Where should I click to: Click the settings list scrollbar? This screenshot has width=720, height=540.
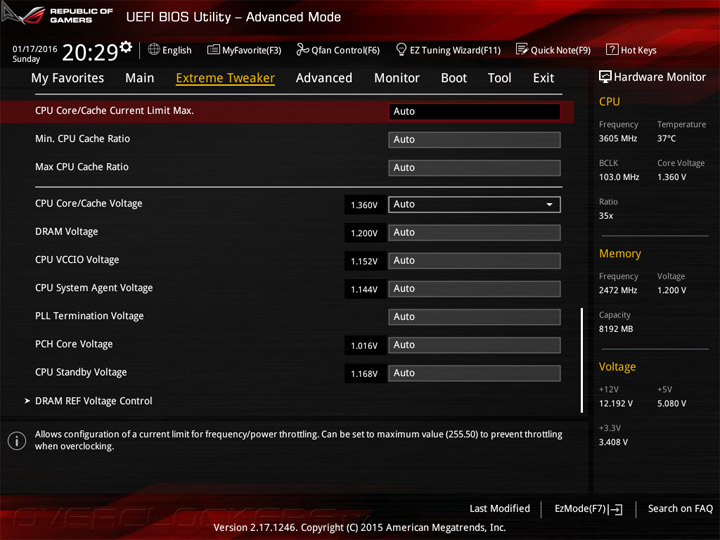click(582, 360)
